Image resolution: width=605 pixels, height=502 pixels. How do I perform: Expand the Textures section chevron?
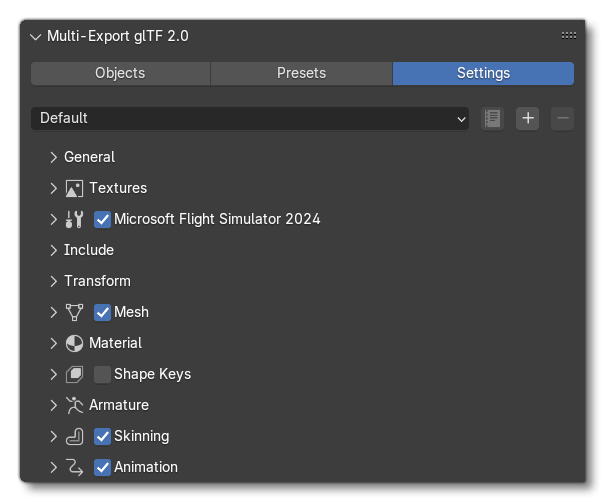pos(53,188)
